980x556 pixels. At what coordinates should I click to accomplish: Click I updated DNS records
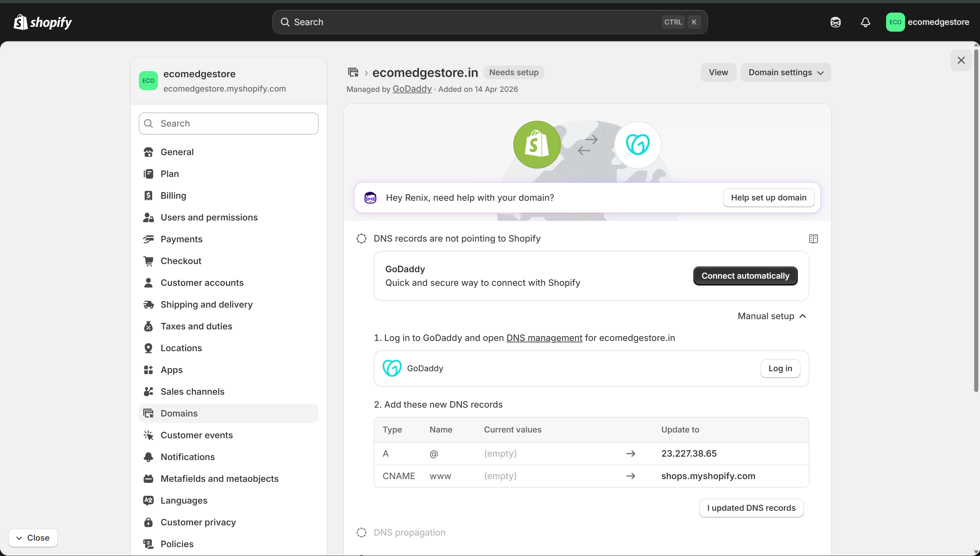click(x=751, y=508)
